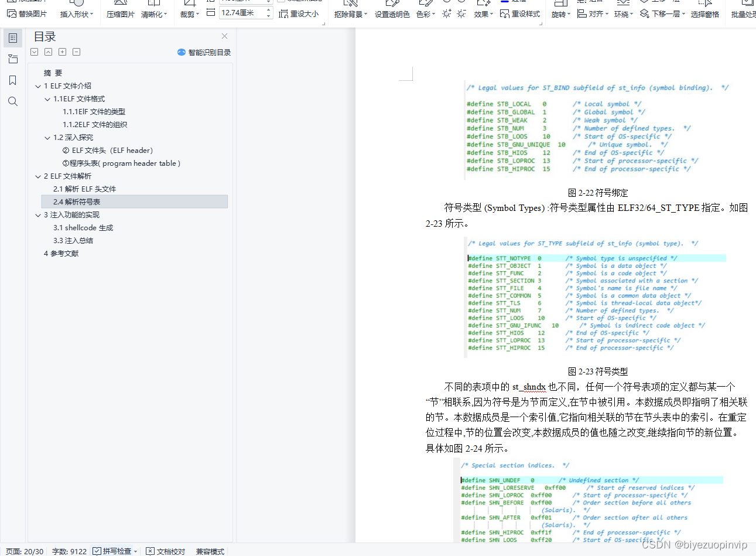Screen dimensions: 756x556
Task: Click 下移一层 send backward button
Action: (x=662, y=13)
